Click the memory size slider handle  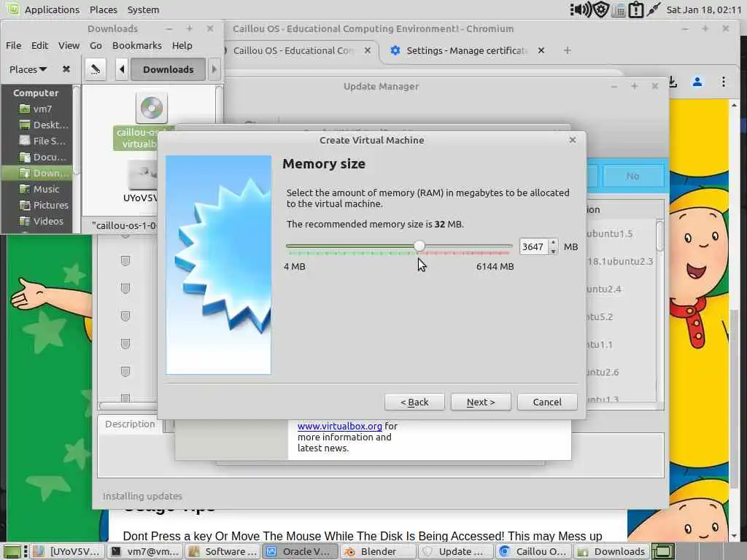click(419, 246)
